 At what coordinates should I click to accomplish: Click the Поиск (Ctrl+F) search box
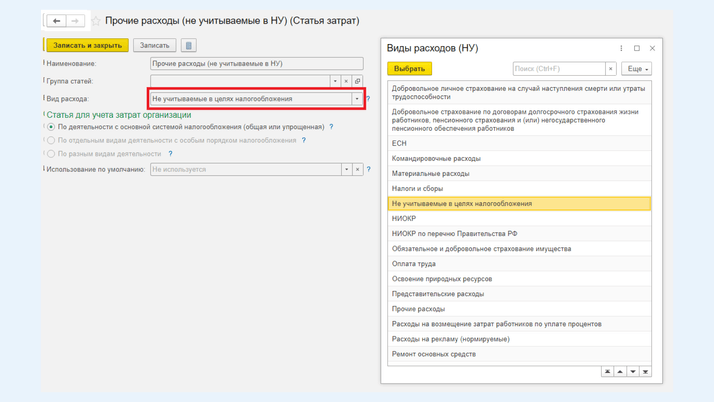point(559,69)
